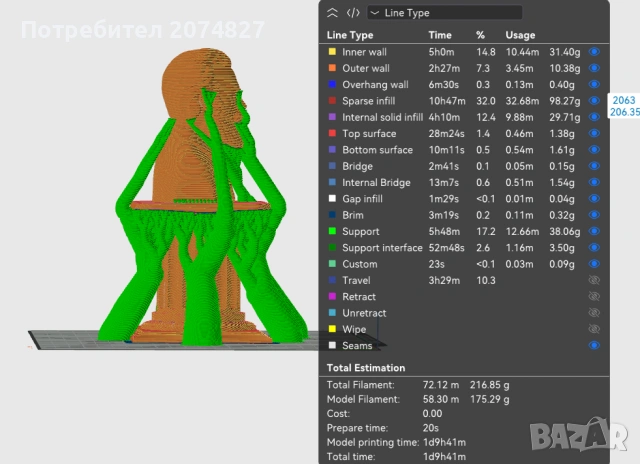The width and height of the screenshot is (640, 464).
Task: Hide Inner wall lines with eye icon
Action: [x=594, y=51]
